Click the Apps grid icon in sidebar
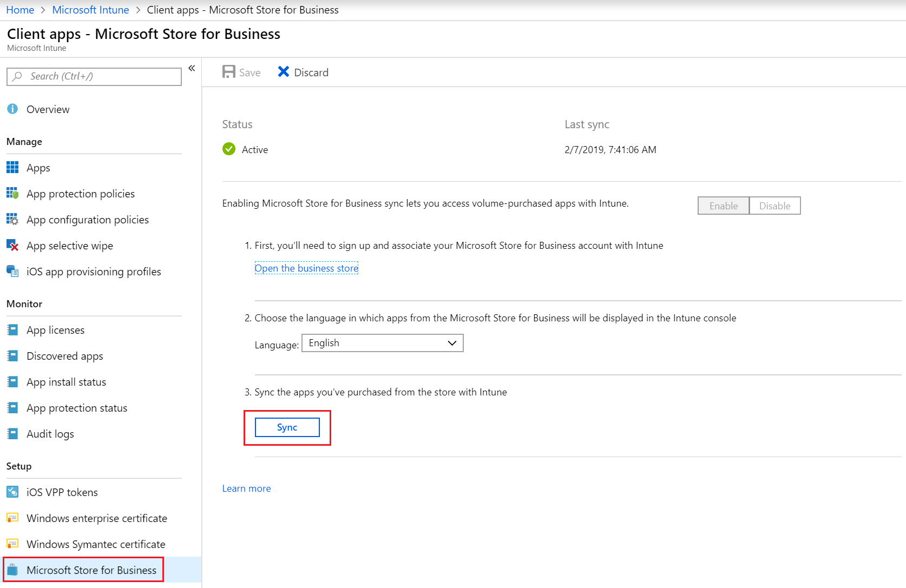This screenshot has width=906, height=588. point(12,168)
